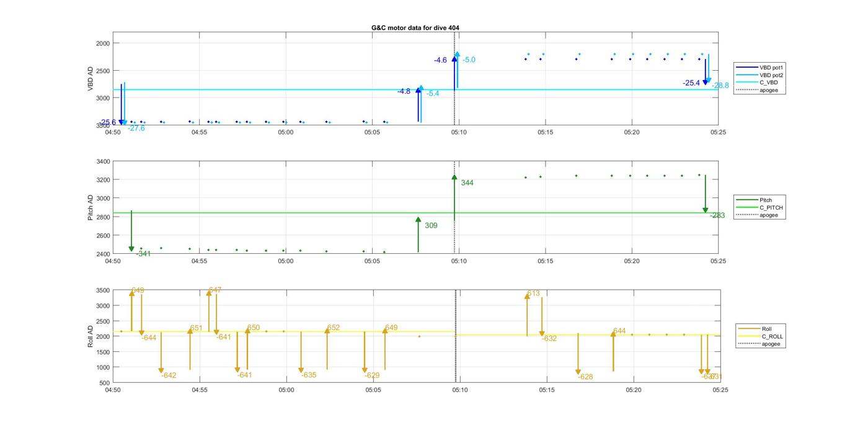Click the '651' roll data label
The height and width of the screenshot is (430, 868).
tap(197, 328)
